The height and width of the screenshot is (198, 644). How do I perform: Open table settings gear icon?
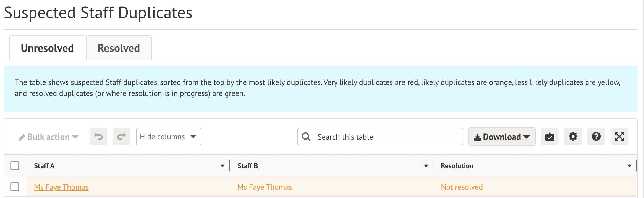[573, 137]
